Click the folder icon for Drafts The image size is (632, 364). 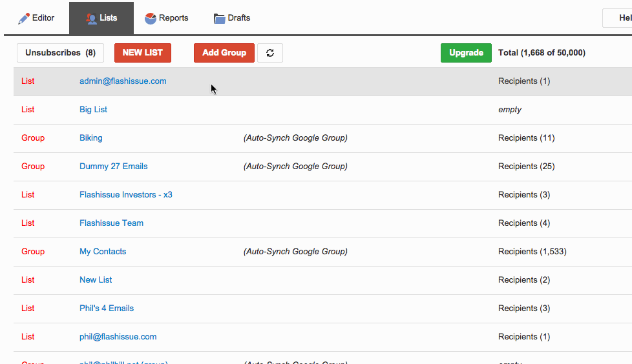click(x=219, y=19)
